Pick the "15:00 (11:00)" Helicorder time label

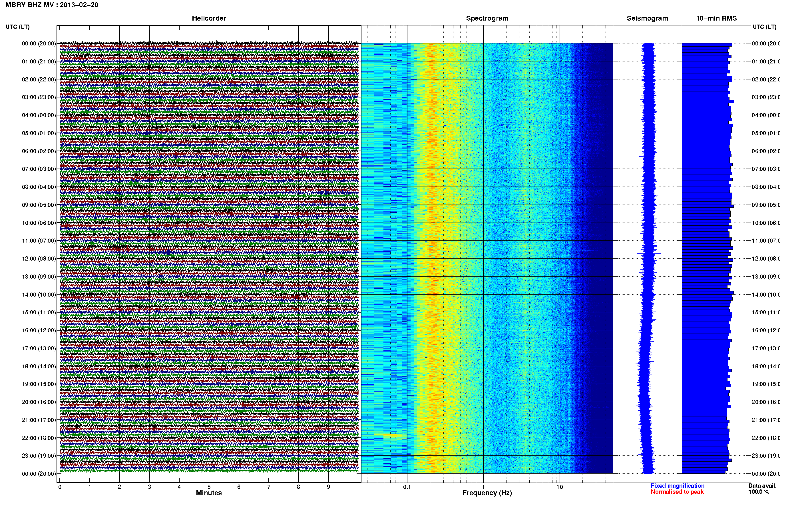[x=39, y=313]
